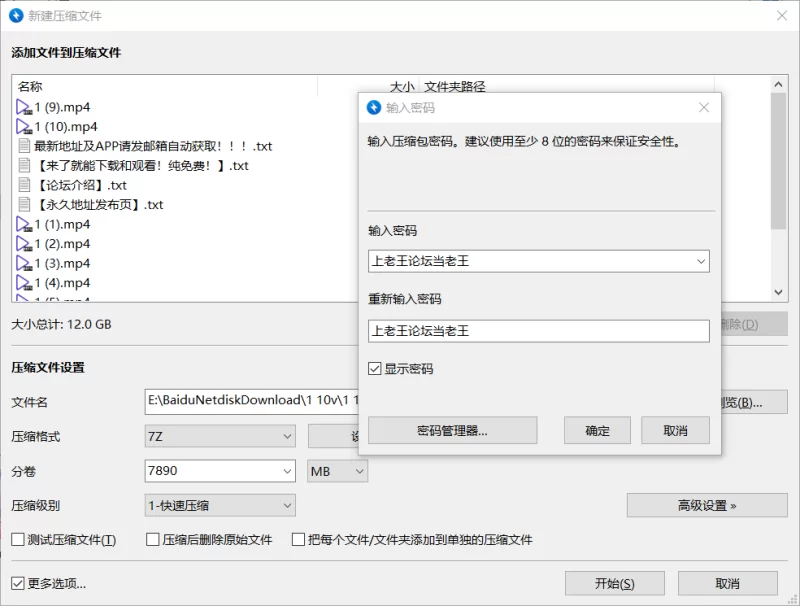
Task: Select file name 【来了就能下载和观看！纯免费！】.txt
Action: pos(141,166)
